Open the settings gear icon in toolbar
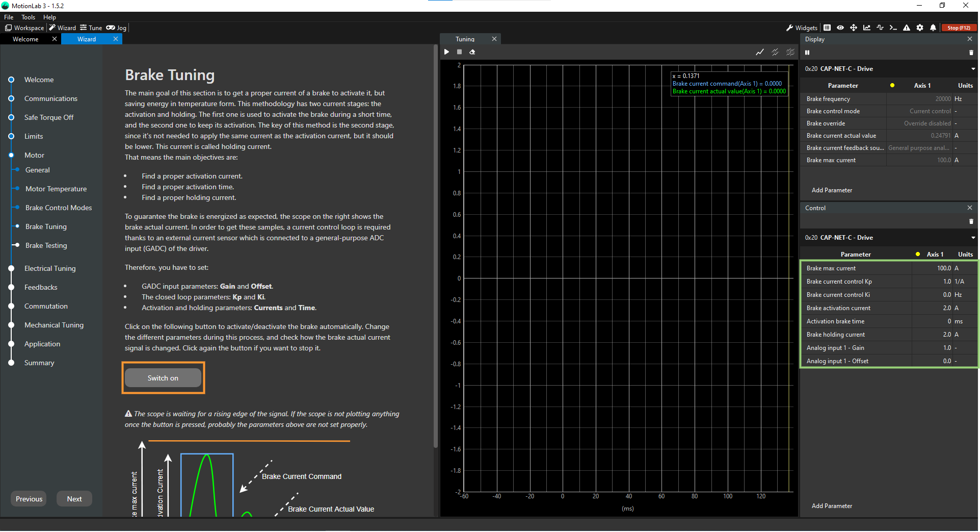The width and height of the screenshot is (980, 532). click(x=920, y=28)
